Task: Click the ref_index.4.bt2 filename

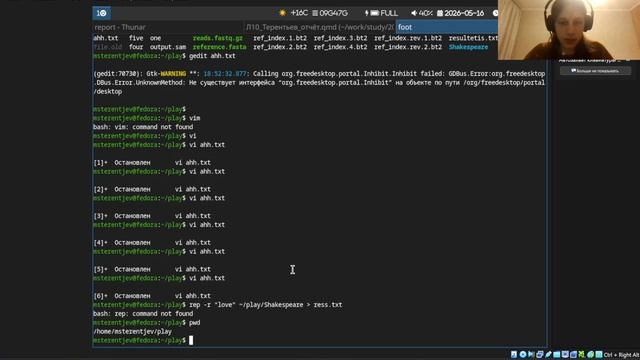Action: point(340,47)
